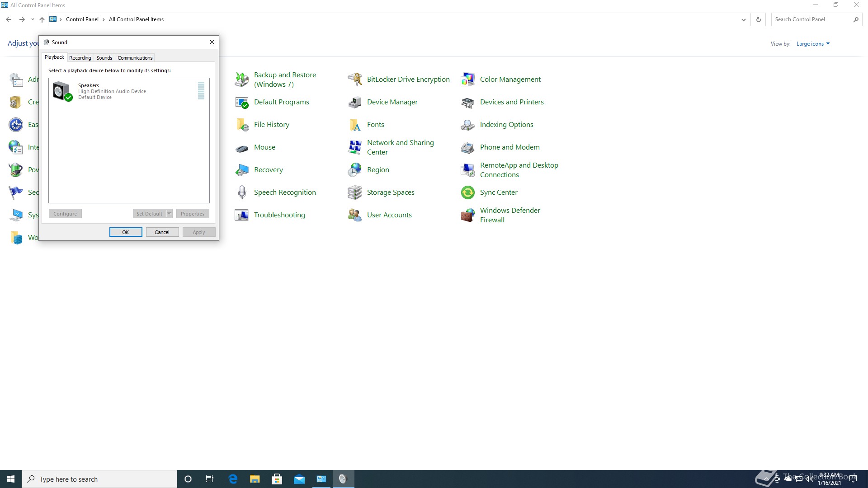Image resolution: width=868 pixels, height=488 pixels.
Task: Open the address bar history dropdown
Action: (x=743, y=19)
